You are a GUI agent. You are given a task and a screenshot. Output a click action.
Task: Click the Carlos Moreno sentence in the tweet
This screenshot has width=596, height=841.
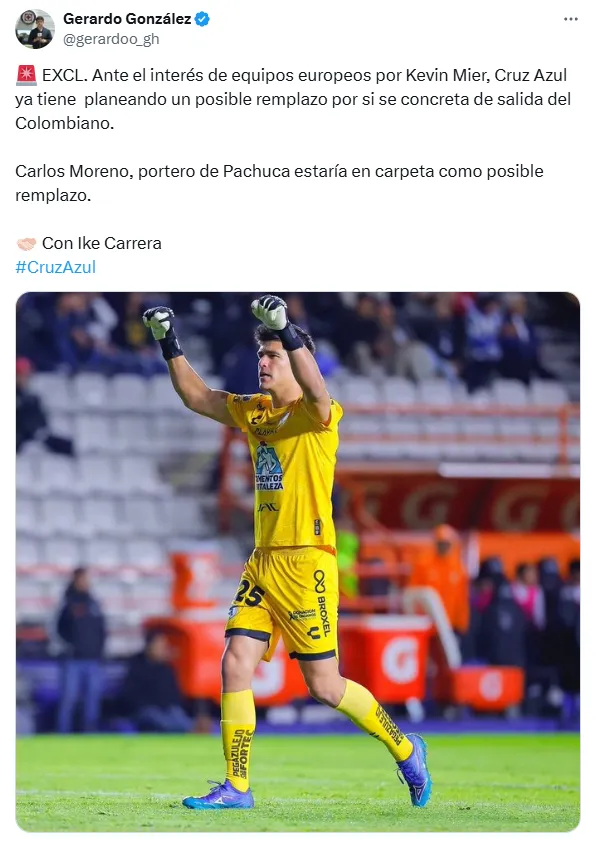pyautogui.click(x=279, y=183)
